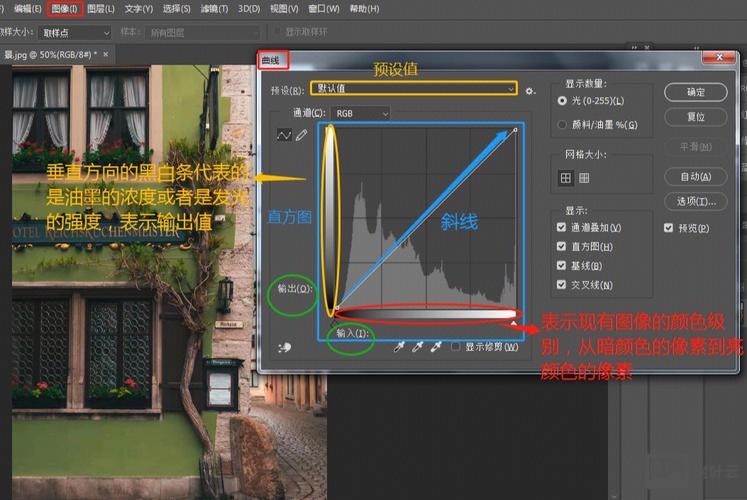The image size is (747, 500).
Task: Choose the detailed 10x10 grid size icon
Action: click(584, 178)
